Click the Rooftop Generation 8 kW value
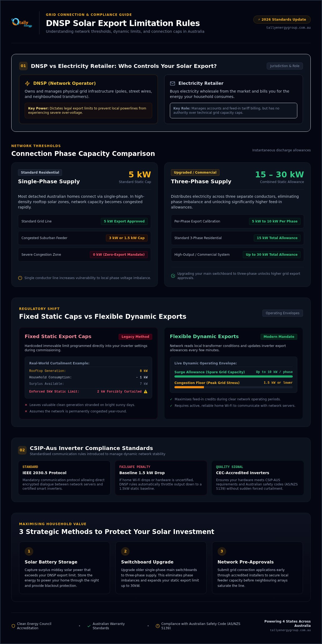The height and width of the screenshot is (644, 322). [144, 371]
